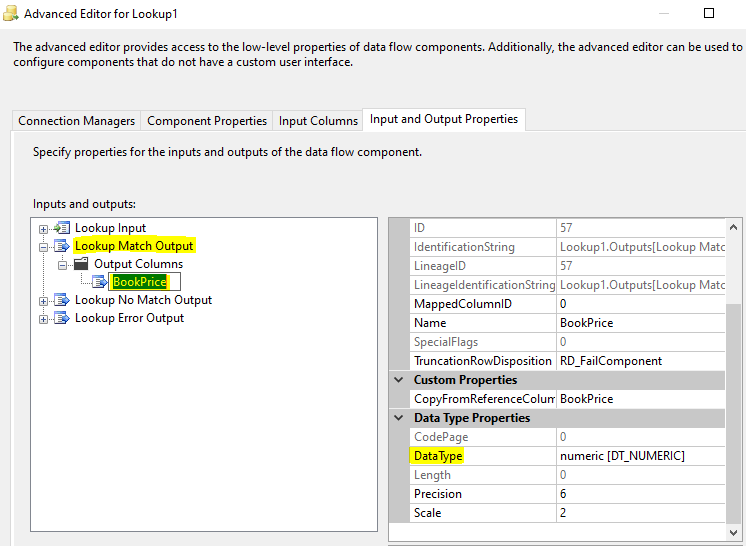This screenshot has width=746, height=546.
Task: Expand the Lookup Input node
Action: (43, 229)
